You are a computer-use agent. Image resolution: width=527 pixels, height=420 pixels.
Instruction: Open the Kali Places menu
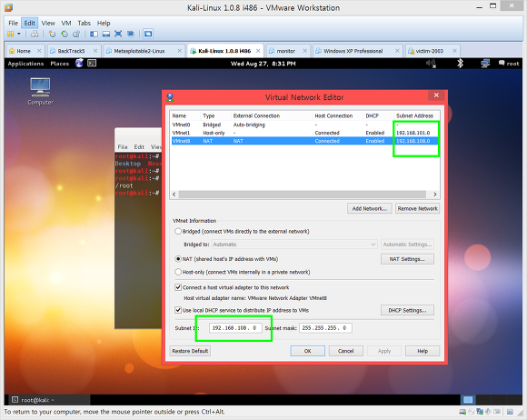(59, 64)
